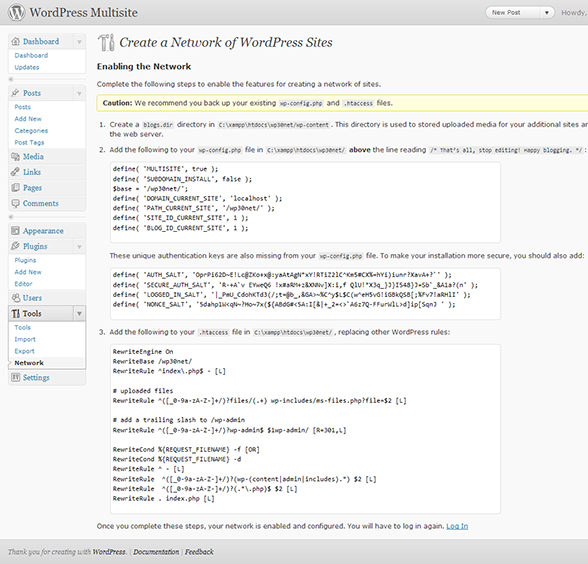The width and height of the screenshot is (588, 564).
Task: Open the Export item under Tools
Action: click(24, 351)
